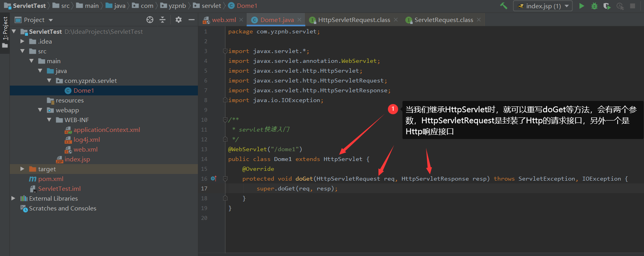Fold the Javadoc comment on line 10
644x256 pixels.
[225, 120]
